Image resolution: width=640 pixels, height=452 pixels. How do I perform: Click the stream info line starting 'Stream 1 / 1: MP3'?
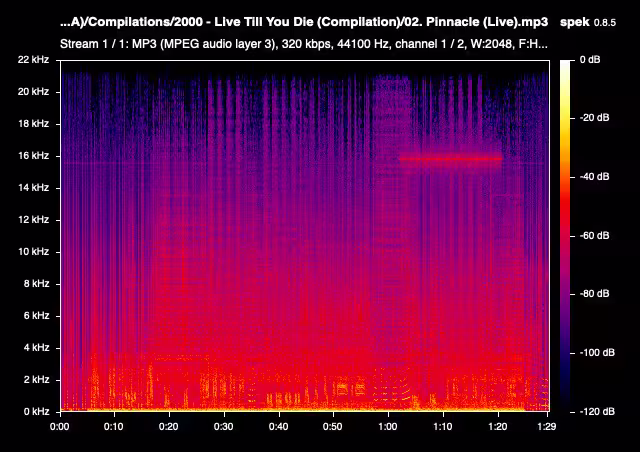(x=304, y=44)
